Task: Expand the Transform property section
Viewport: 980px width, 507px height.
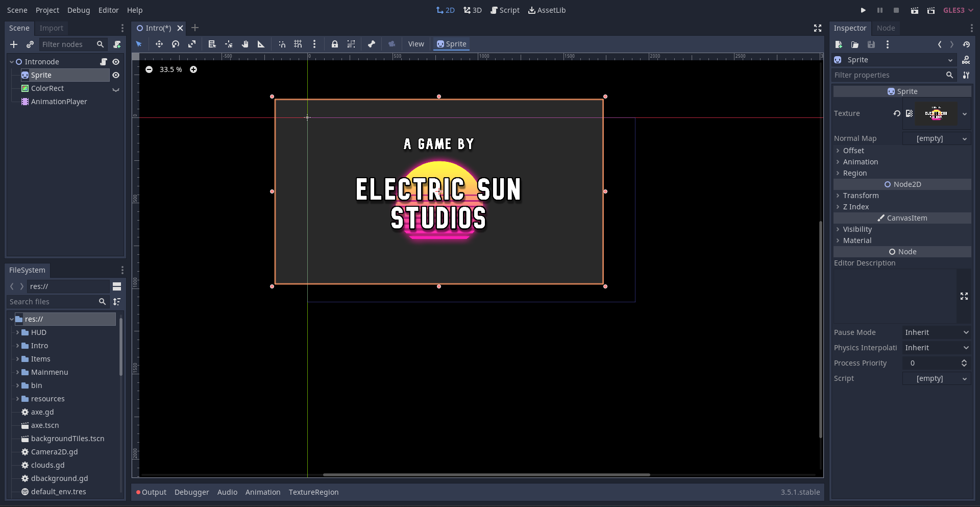Action: tap(861, 196)
